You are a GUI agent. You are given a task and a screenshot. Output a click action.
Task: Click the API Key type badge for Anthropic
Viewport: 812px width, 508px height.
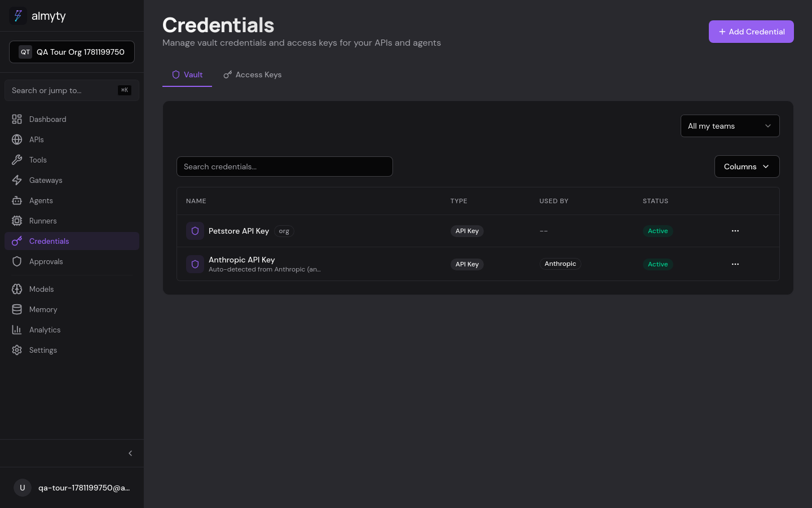[x=467, y=264]
